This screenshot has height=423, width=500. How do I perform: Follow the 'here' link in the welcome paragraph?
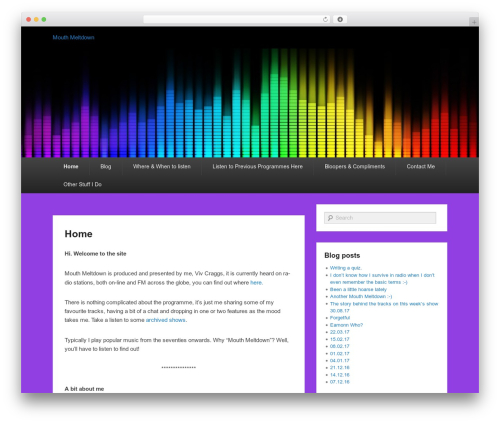pyautogui.click(x=256, y=283)
